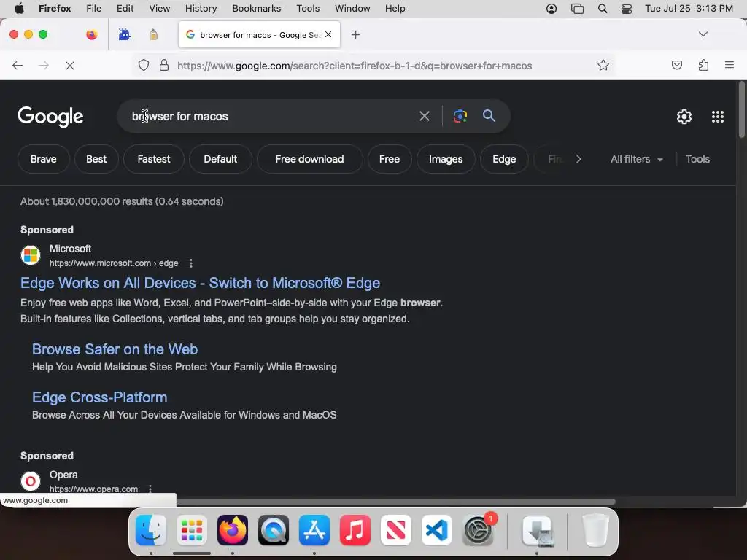Open App Store from the Dock
Viewport: 747px width, 560px height.
(314, 530)
